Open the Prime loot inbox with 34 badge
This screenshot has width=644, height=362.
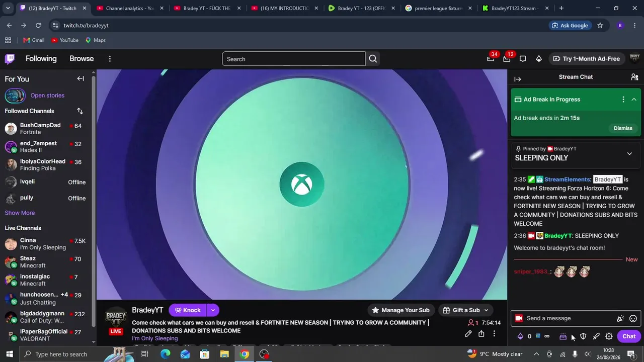point(491,59)
